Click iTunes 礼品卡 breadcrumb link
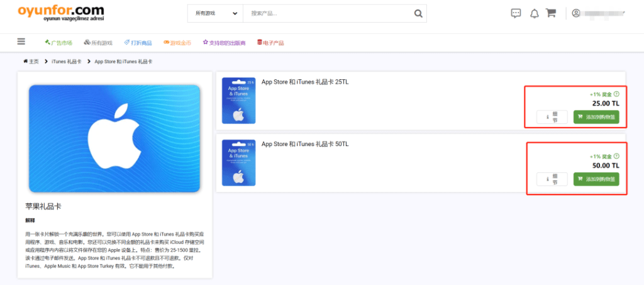644x285 pixels. pyautogui.click(x=67, y=62)
